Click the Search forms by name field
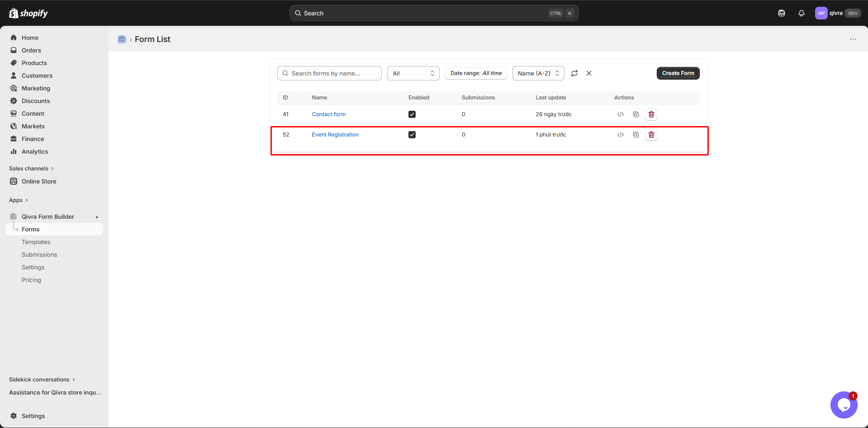 click(x=329, y=73)
